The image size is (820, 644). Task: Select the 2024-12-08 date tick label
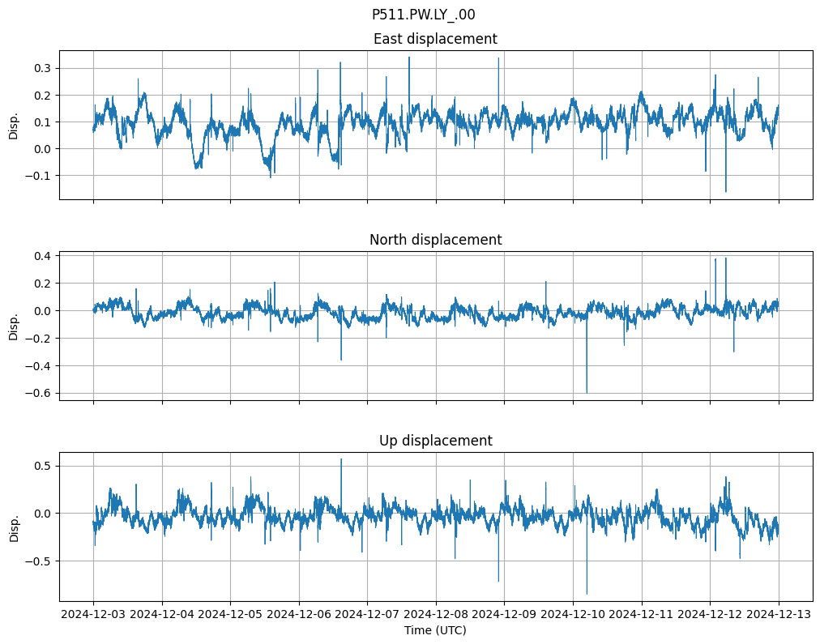pos(436,614)
